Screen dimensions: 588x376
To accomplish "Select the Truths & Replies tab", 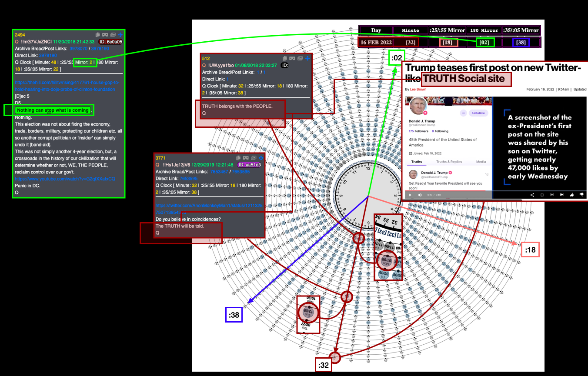I will [x=449, y=162].
